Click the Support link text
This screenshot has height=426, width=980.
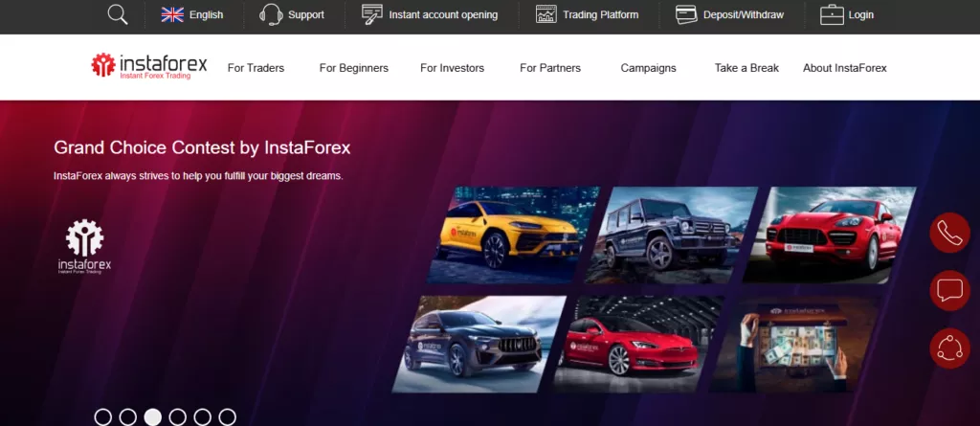[x=306, y=15]
